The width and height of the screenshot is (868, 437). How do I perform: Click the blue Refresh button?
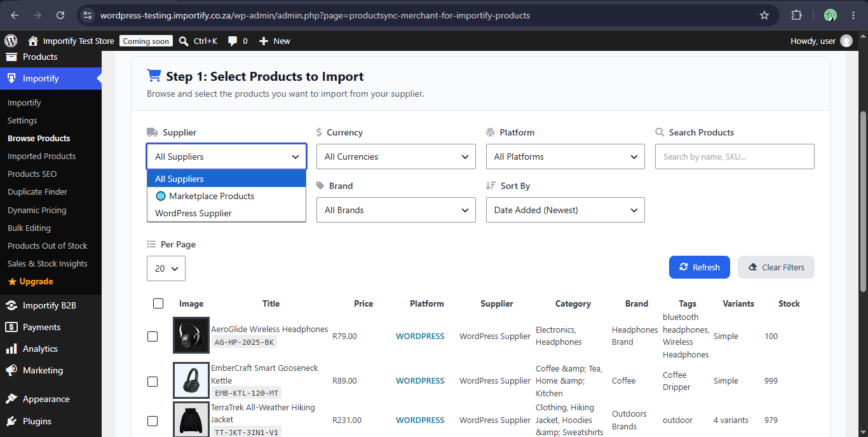tap(700, 267)
